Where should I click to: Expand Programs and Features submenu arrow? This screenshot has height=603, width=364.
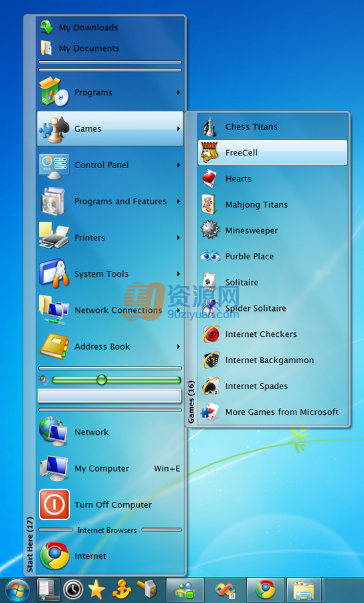point(179,201)
